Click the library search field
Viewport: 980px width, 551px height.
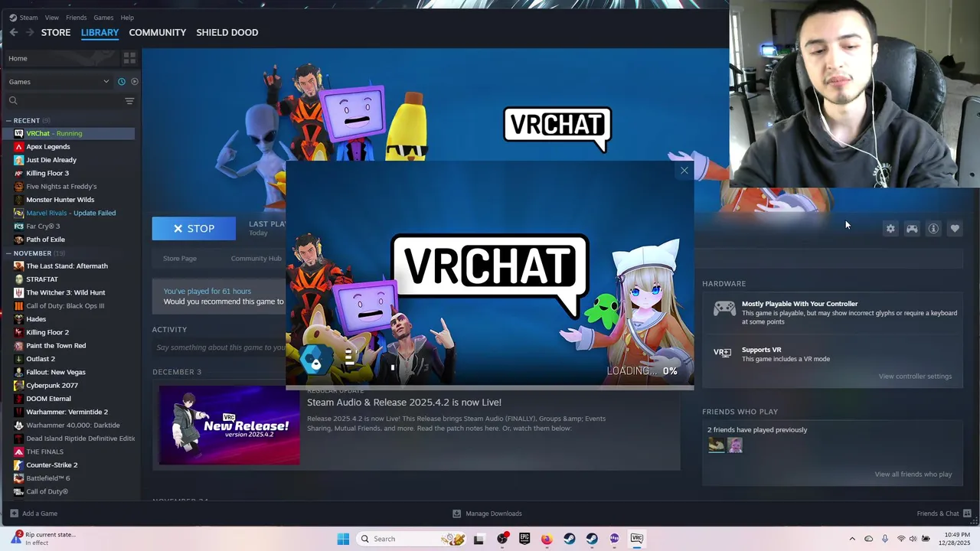[64, 100]
